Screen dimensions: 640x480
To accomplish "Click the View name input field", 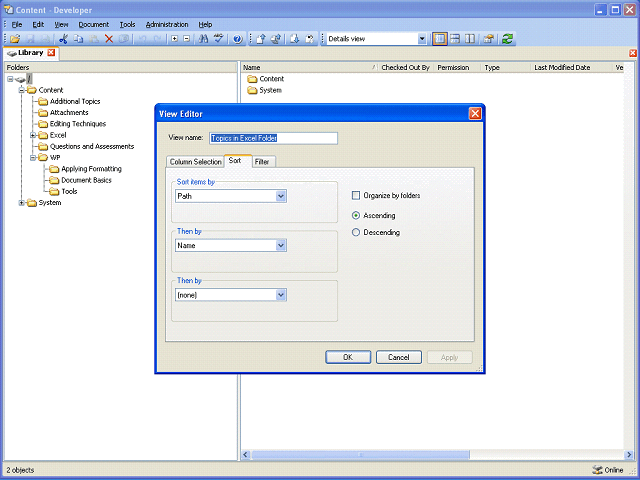I will pyautogui.click(x=273, y=138).
